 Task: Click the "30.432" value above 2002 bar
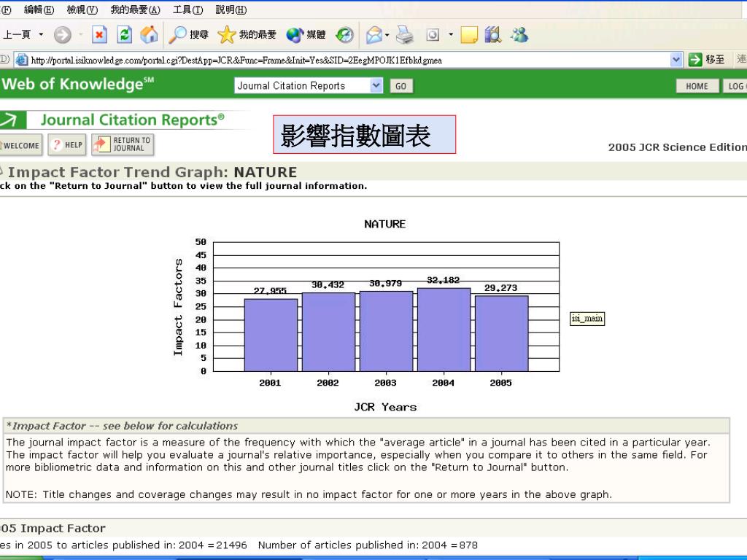328,285
